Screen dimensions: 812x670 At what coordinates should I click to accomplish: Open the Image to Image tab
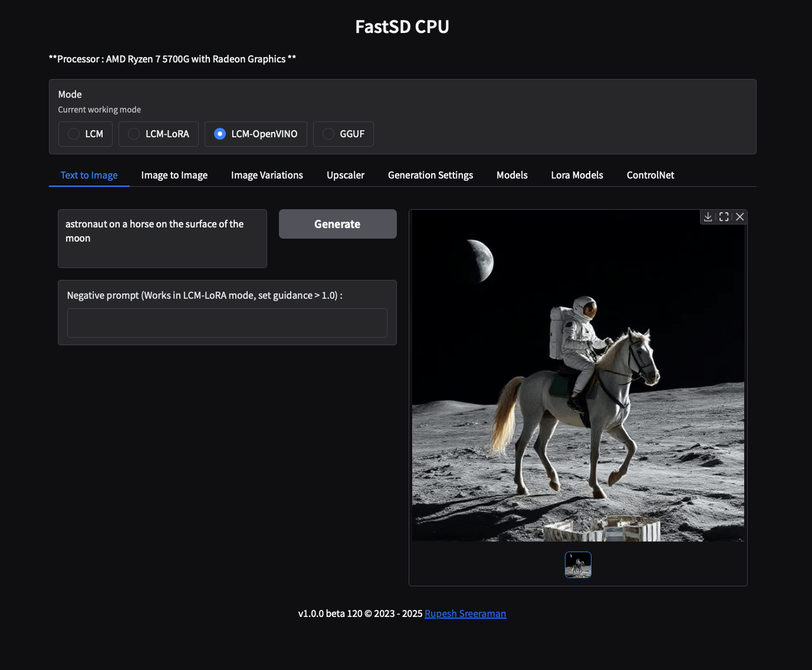[x=174, y=175]
